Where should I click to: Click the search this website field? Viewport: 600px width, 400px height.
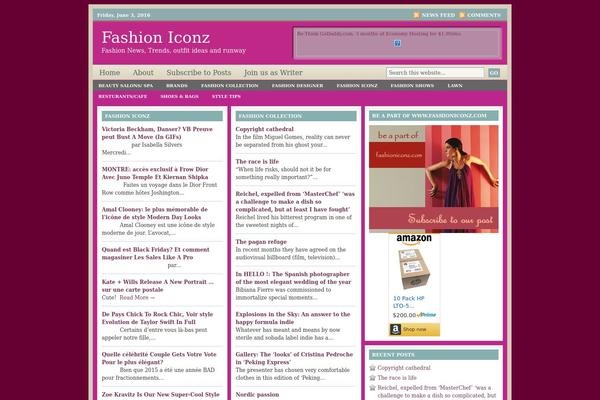tap(435, 72)
